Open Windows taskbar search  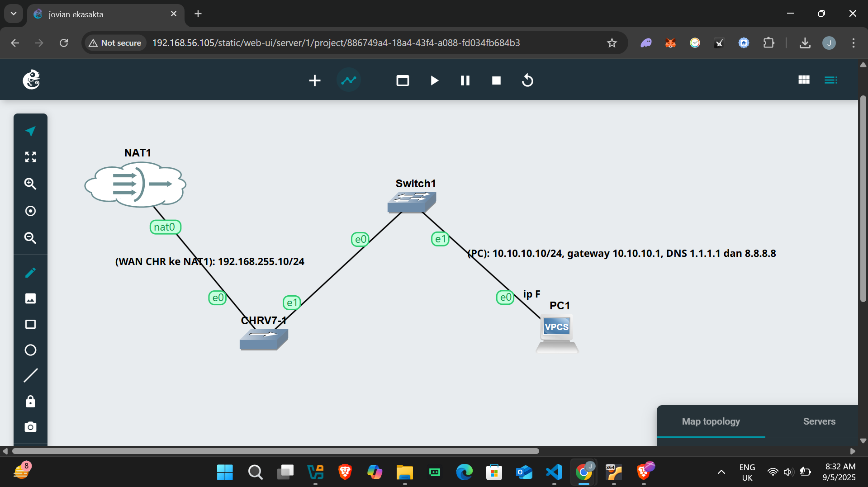pos(255,473)
